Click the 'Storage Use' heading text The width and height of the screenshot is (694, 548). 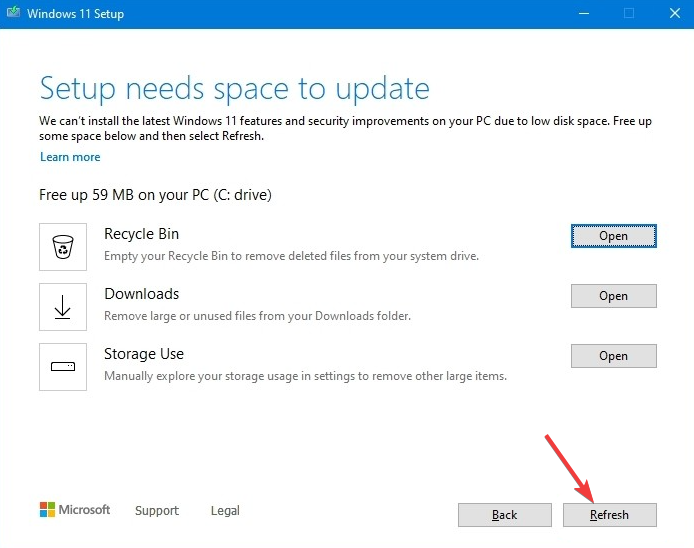(x=144, y=354)
